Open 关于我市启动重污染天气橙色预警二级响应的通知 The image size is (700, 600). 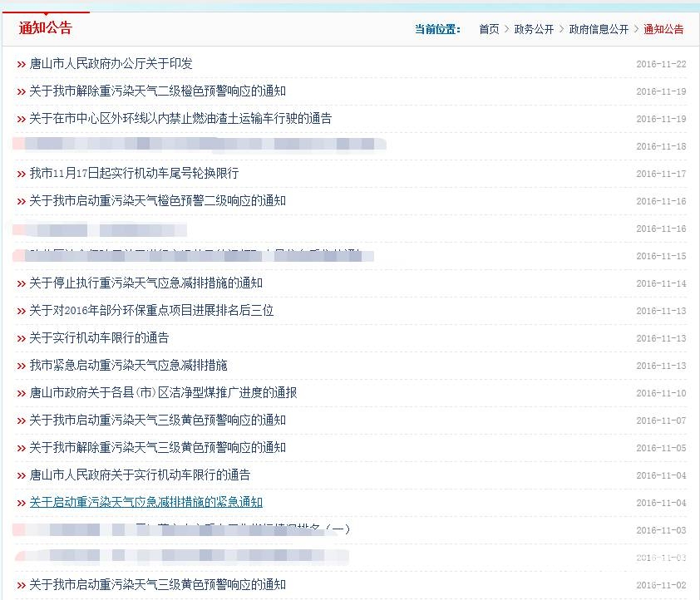(157, 201)
